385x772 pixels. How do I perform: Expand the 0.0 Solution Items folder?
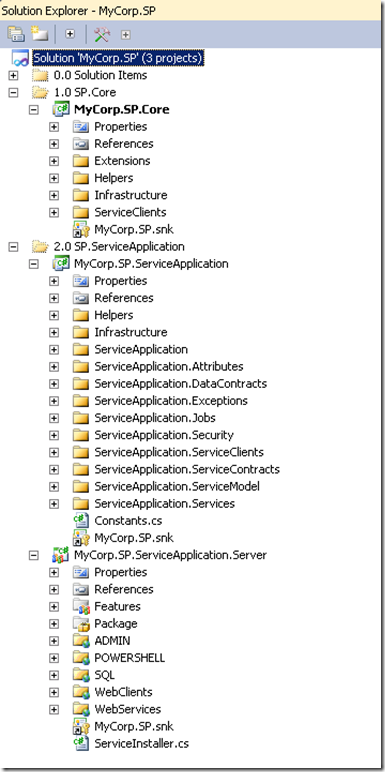click(13, 75)
